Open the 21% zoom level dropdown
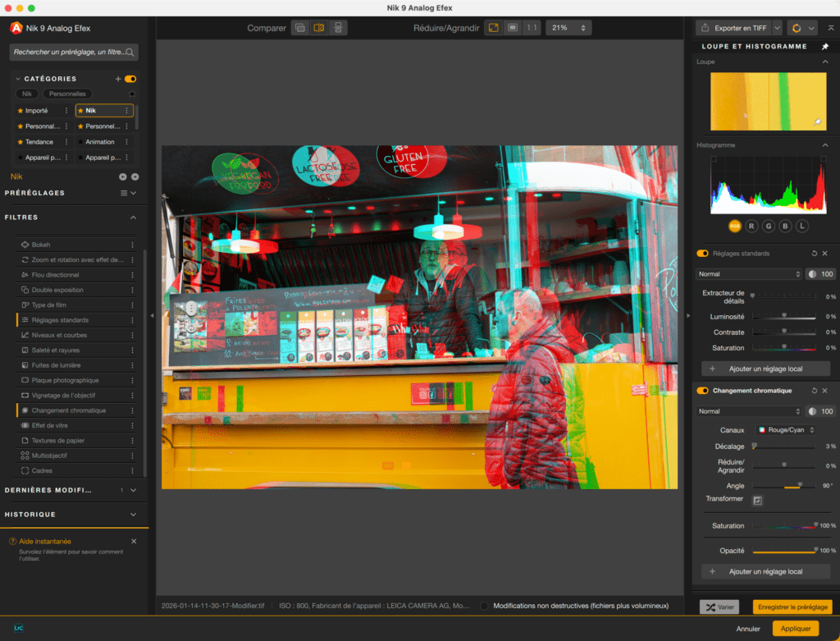This screenshot has height=641, width=840. click(x=568, y=27)
